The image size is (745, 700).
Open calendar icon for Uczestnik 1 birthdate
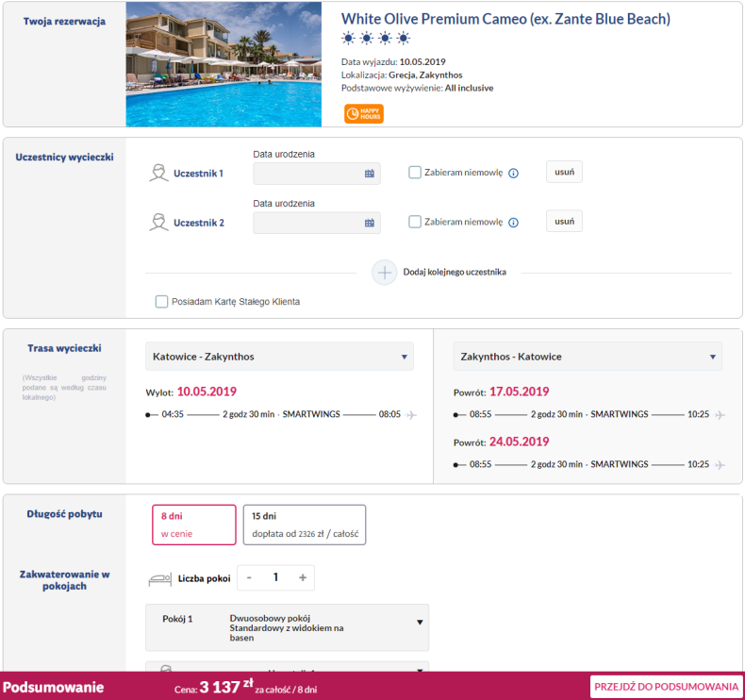pos(369,174)
